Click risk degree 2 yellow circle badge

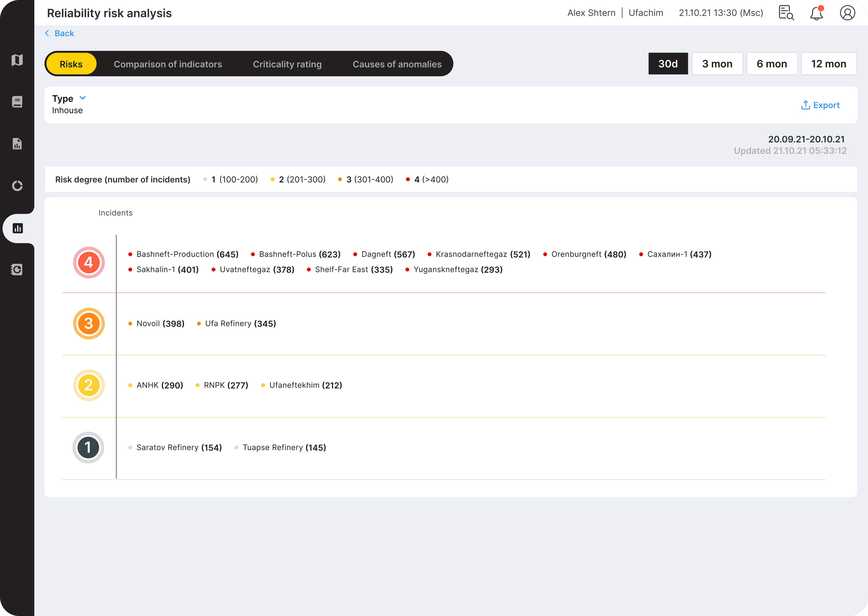89,385
